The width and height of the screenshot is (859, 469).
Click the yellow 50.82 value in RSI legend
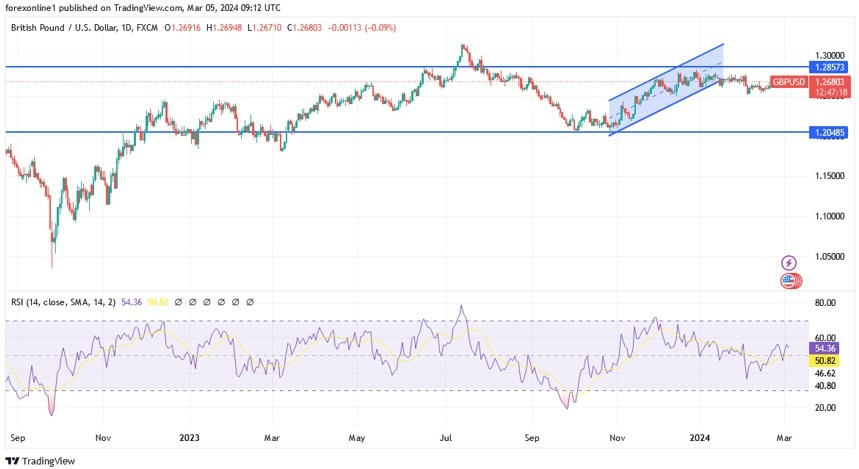pos(158,302)
